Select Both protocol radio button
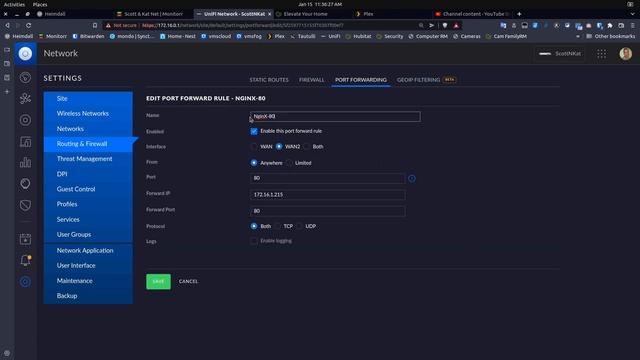Viewport: 640px width, 360px height. [254, 226]
